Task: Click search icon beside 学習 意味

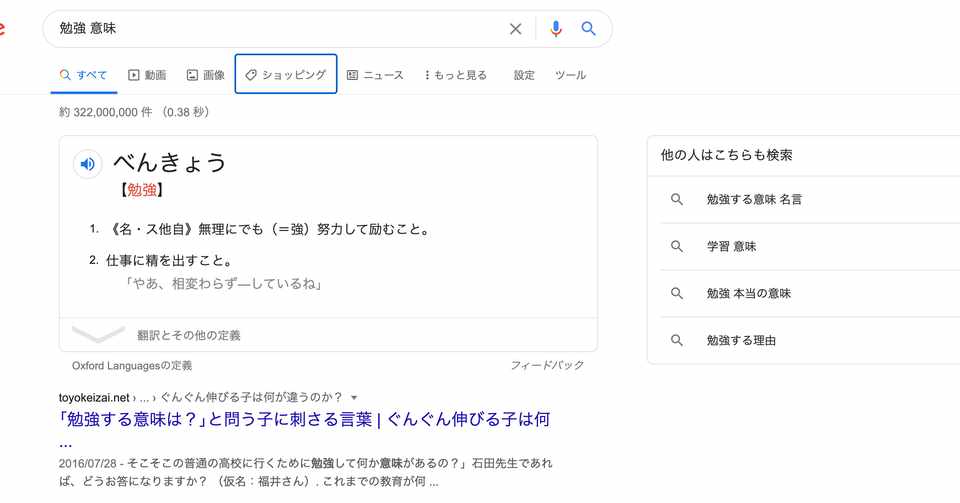Action: coord(677,246)
